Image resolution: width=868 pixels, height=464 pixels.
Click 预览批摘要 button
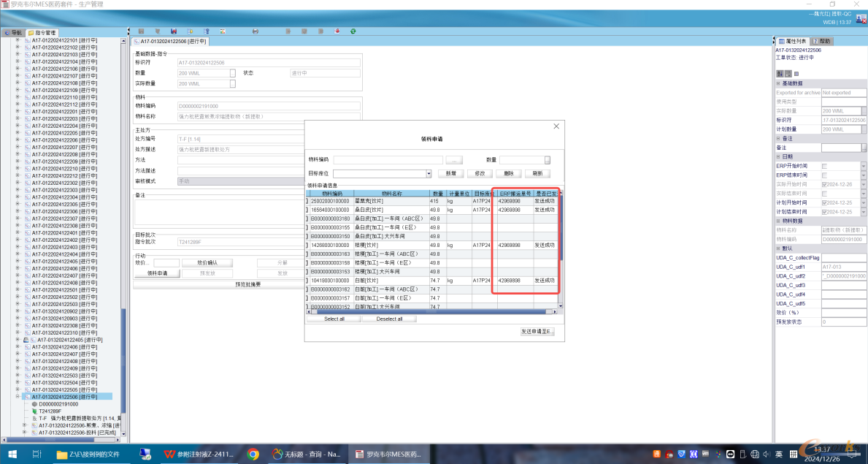247,284
